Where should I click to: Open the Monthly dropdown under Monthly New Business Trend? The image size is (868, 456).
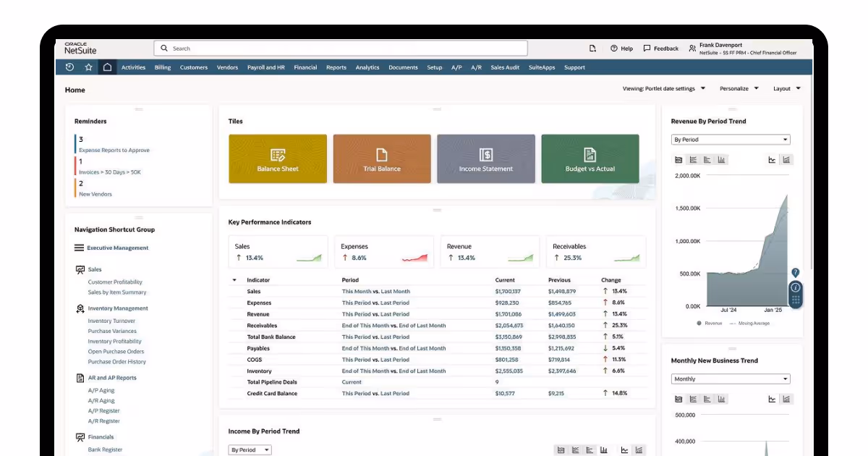731,379
